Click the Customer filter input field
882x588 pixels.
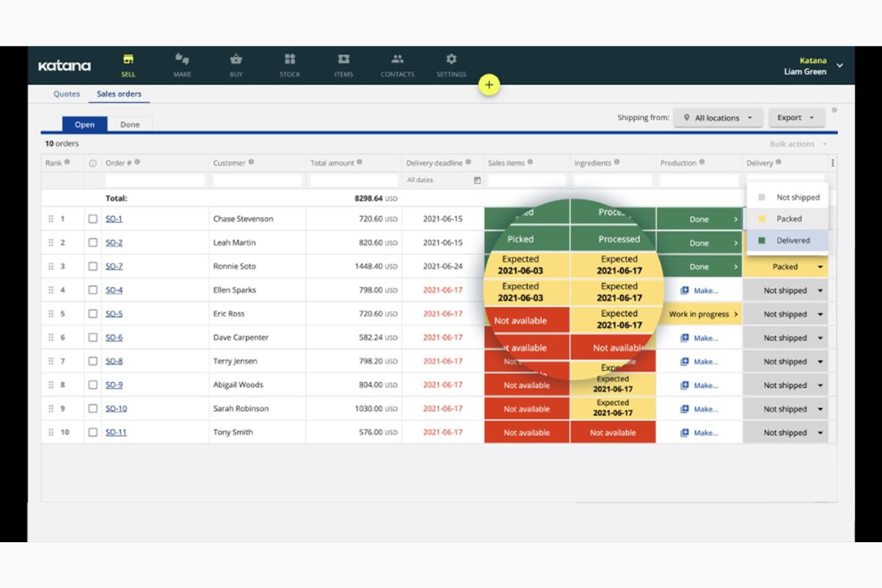pos(257,179)
